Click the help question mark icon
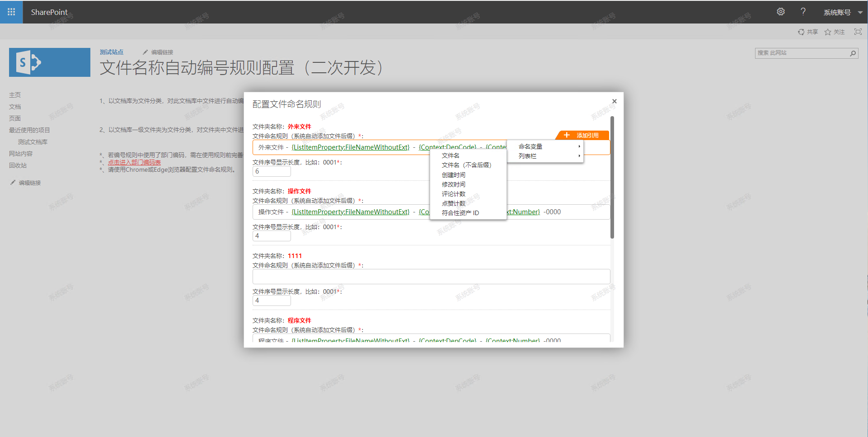The width and height of the screenshot is (868, 437). (x=803, y=12)
